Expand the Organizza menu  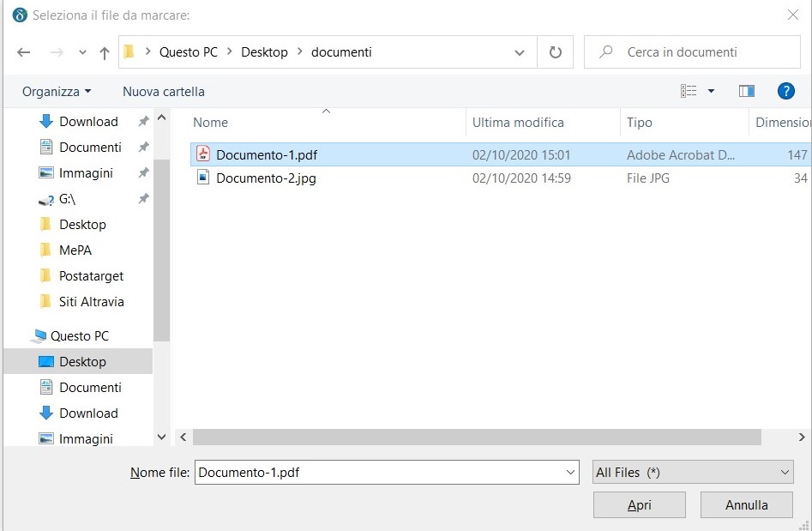click(x=57, y=92)
